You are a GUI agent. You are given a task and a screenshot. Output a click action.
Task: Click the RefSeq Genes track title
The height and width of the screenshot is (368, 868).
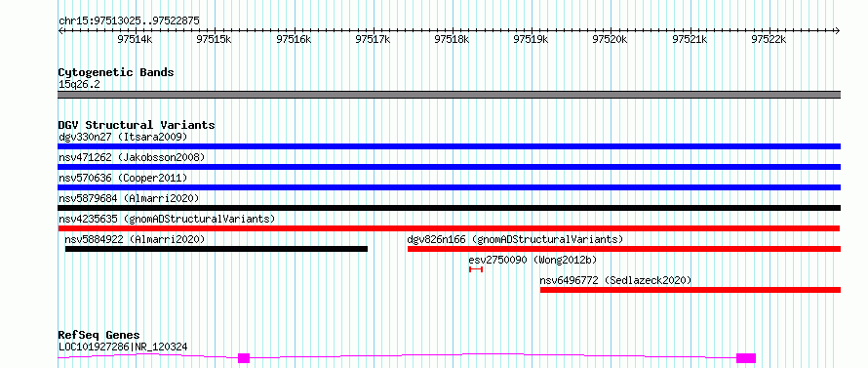click(99, 335)
